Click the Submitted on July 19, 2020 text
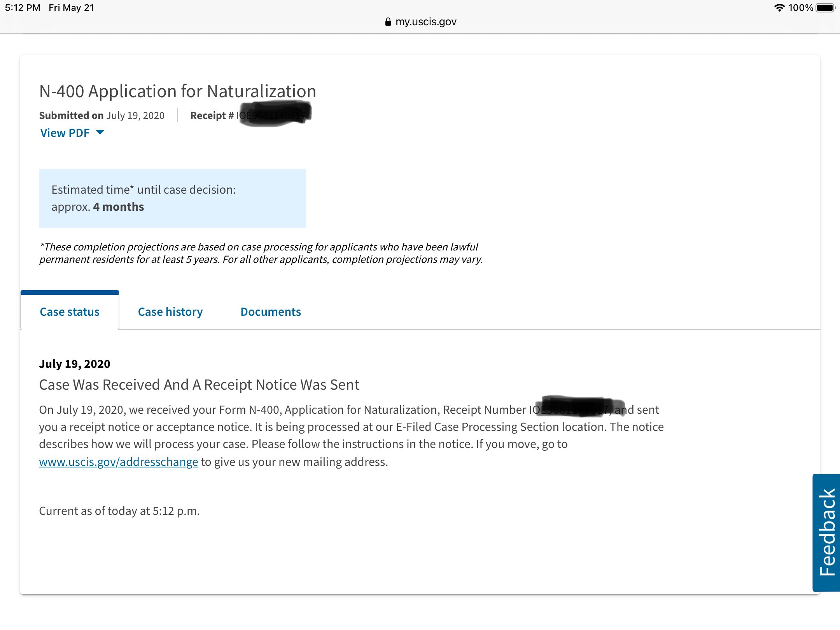840x630 pixels. [101, 115]
